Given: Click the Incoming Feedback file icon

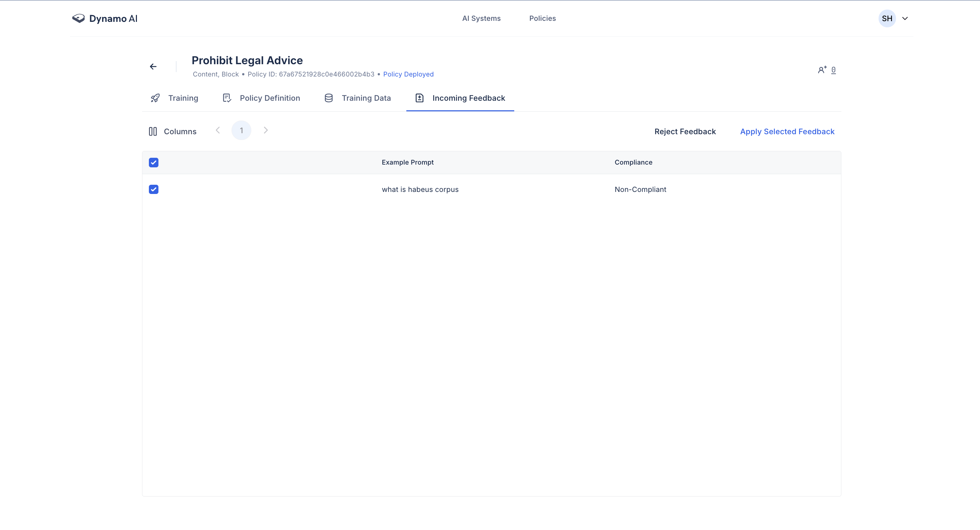Looking at the screenshot, I should tap(419, 98).
